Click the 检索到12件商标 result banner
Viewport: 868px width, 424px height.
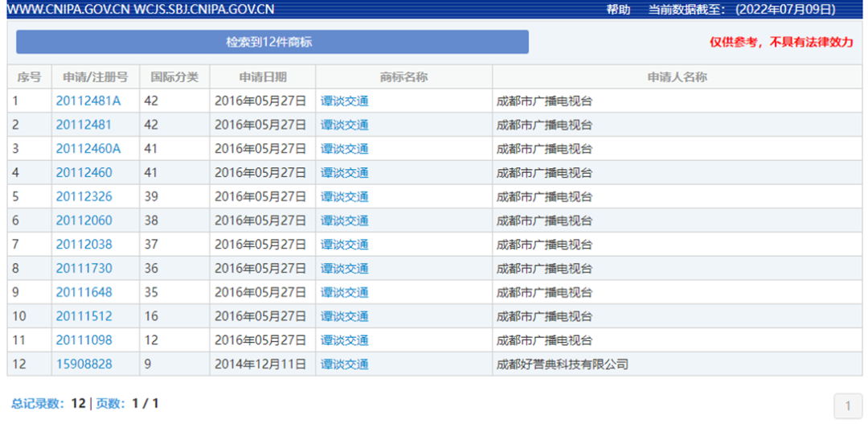272,42
